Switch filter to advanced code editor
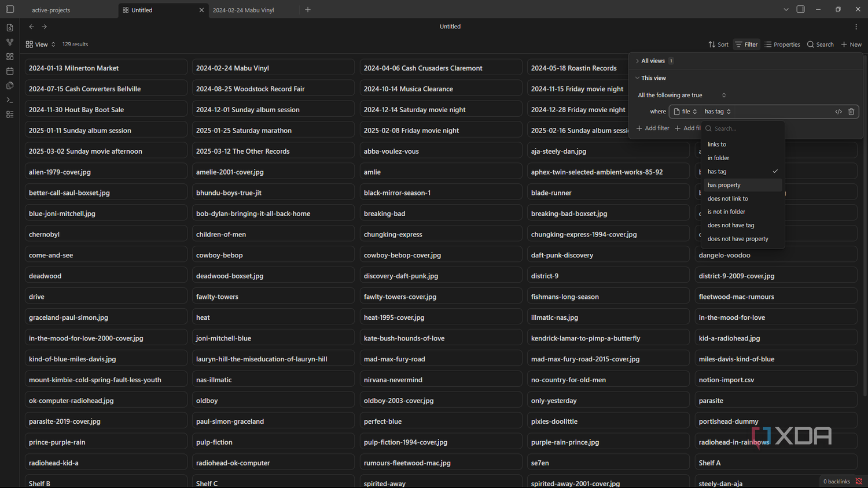Viewport: 868px width, 488px height. [x=838, y=112]
